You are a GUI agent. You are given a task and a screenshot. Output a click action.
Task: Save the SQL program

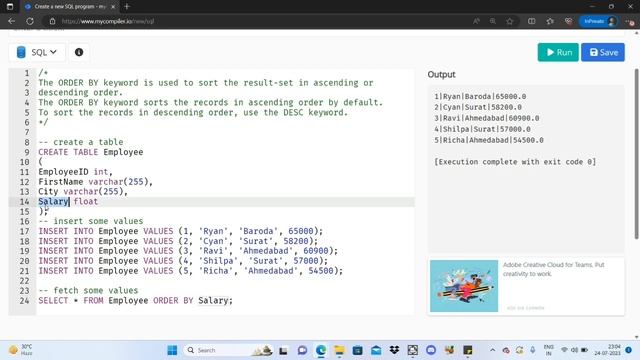603,52
